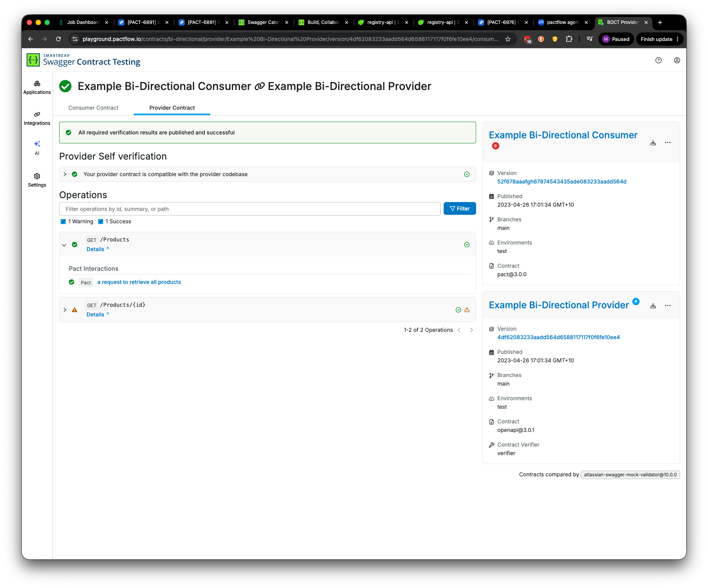Image resolution: width=708 pixels, height=588 pixels.
Task: Click the atlassian-swagger-mock-validator@10.0.0 tag
Action: [630, 475]
